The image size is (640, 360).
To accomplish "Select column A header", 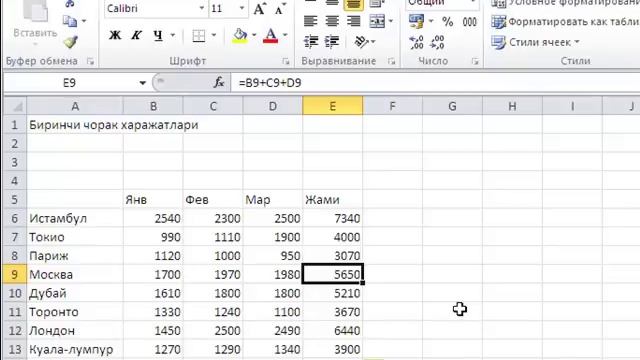I will pyautogui.click(x=75, y=106).
